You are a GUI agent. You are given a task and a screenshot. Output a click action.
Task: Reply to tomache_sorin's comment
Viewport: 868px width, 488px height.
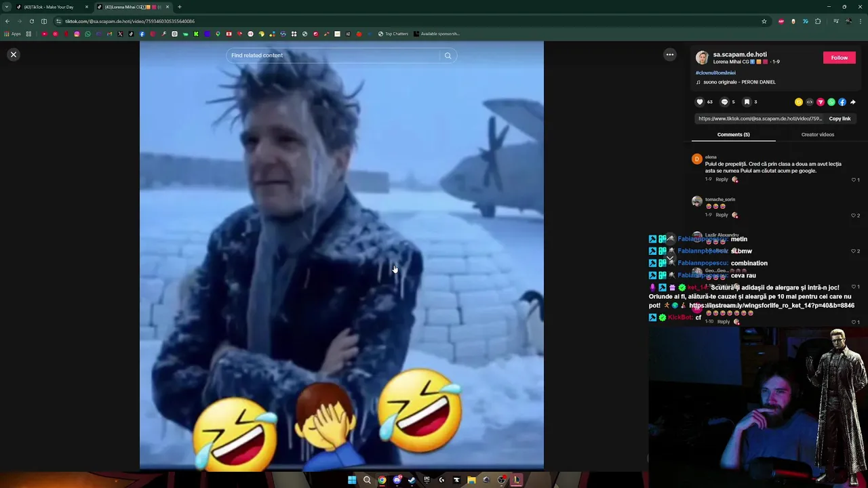tap(722, 215)
